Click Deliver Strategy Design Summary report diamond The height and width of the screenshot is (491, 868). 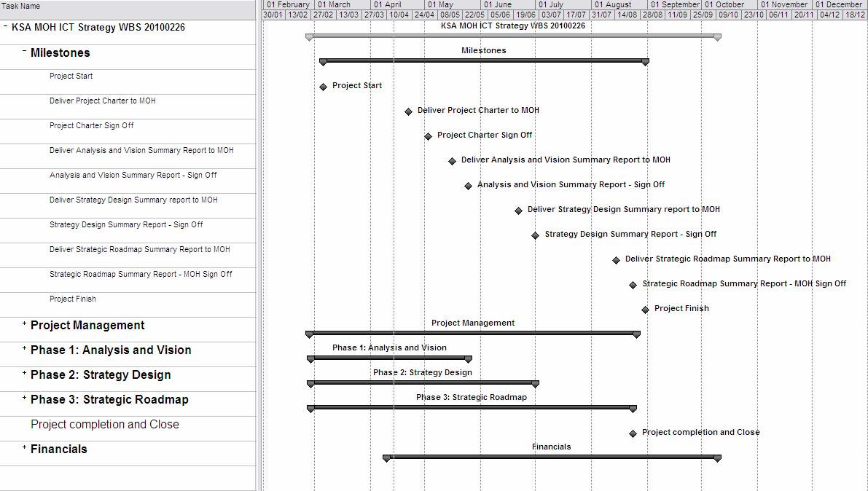[518, 211]
